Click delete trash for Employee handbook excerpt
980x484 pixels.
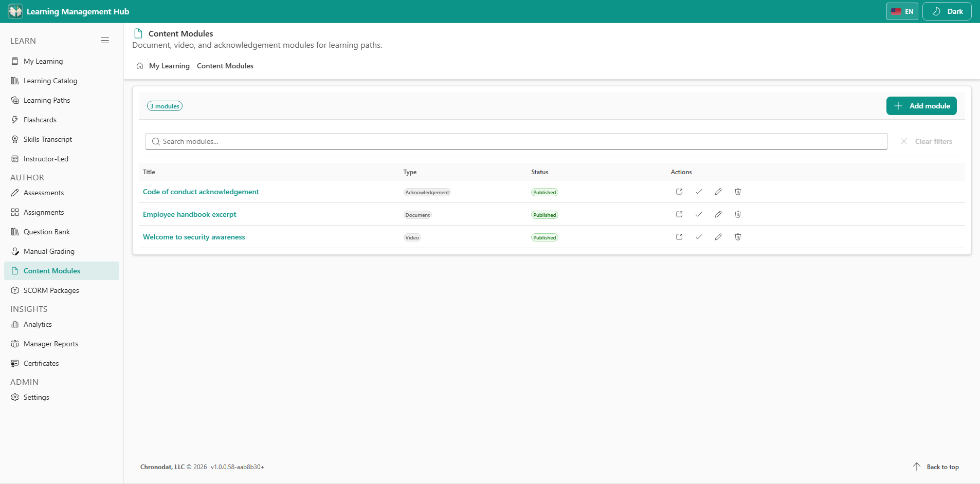click(738, 214)
